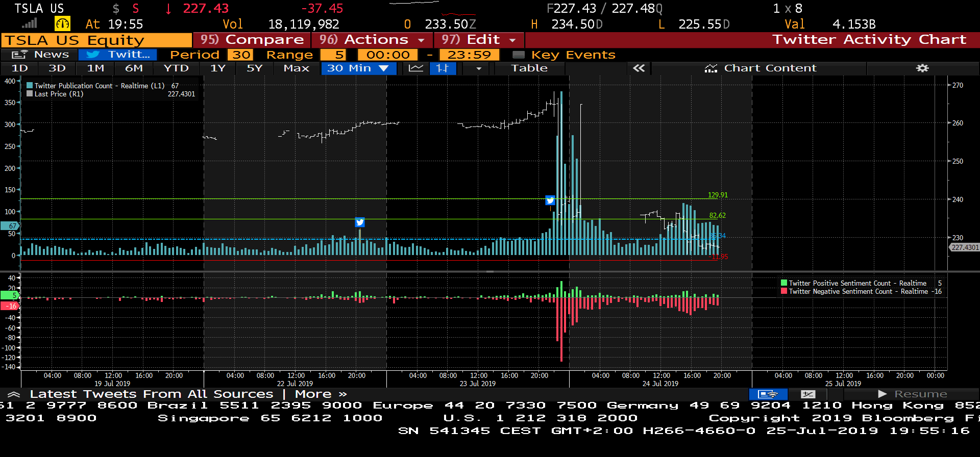The width and height of the screenshot is (980, 457).
Task: Click the Last Price gray legend swatch
Action: [x=30, y=94]
